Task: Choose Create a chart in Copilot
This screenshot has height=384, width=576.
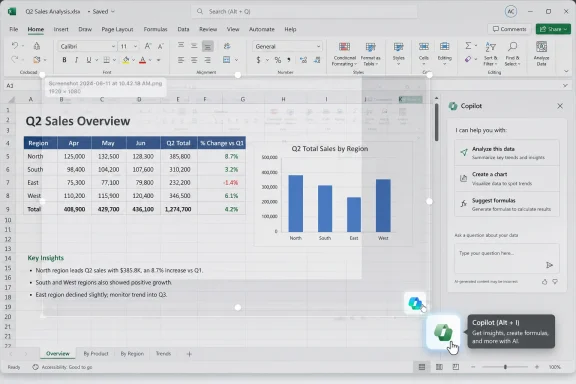Action: click(x=507, y=178)
